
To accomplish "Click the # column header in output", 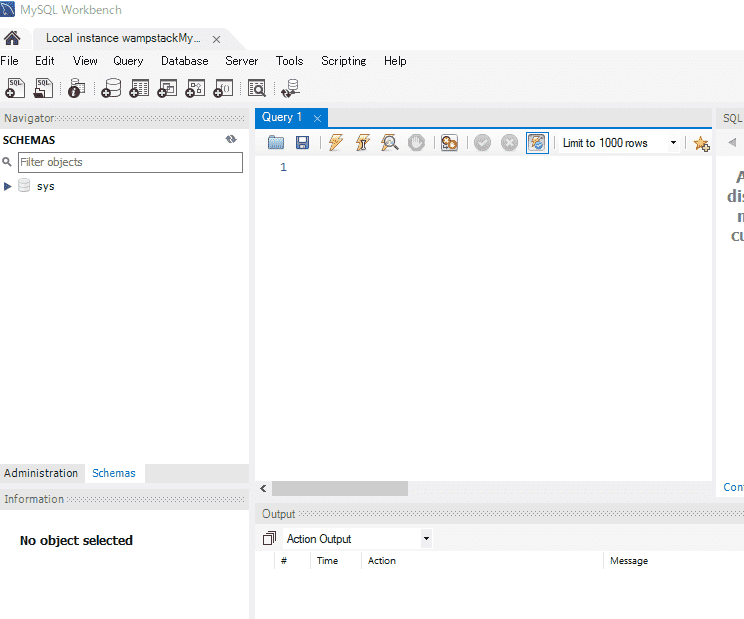I will click(284, 561).
